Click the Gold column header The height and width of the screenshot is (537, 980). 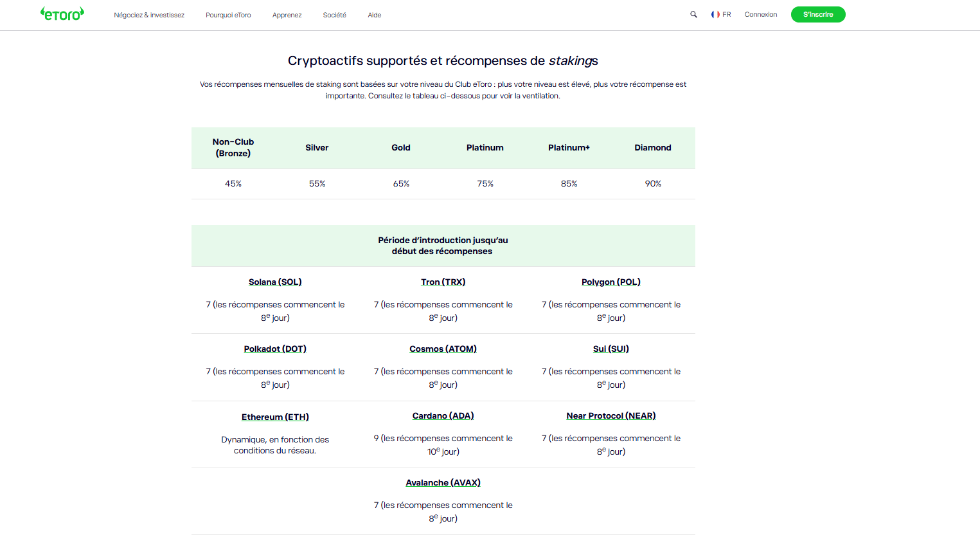click(x=401, y=147)
